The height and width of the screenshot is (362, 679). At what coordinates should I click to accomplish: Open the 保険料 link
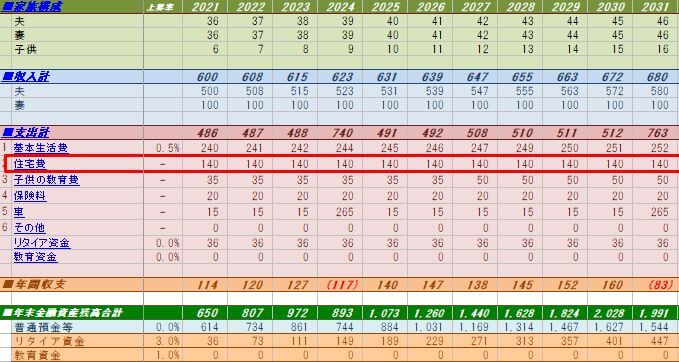[x=30, y=196]
